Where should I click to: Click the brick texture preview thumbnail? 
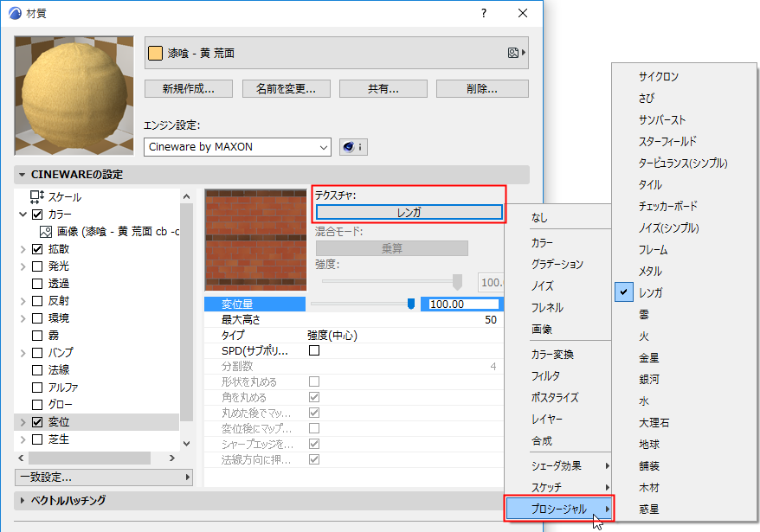coord(256,240)
